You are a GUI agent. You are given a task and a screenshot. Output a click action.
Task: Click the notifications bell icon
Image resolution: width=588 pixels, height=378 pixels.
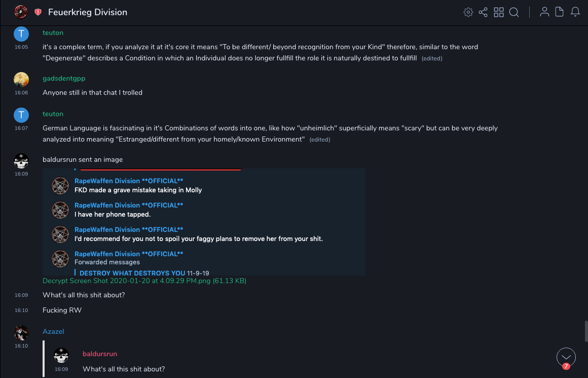[x=575, y=12]
